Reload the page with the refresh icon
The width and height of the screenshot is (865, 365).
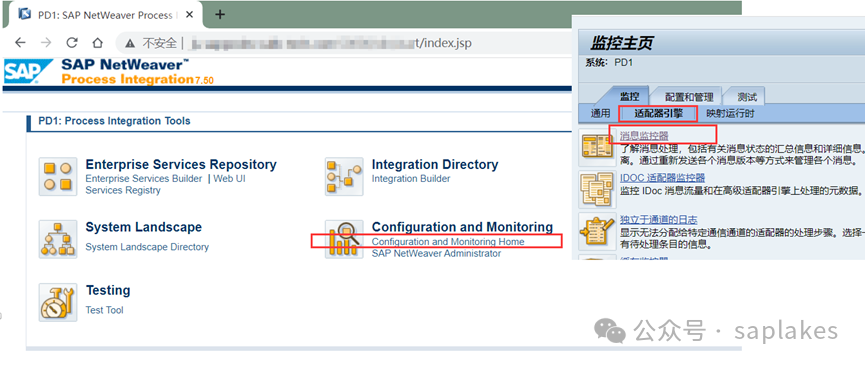(x=72, y=43)
